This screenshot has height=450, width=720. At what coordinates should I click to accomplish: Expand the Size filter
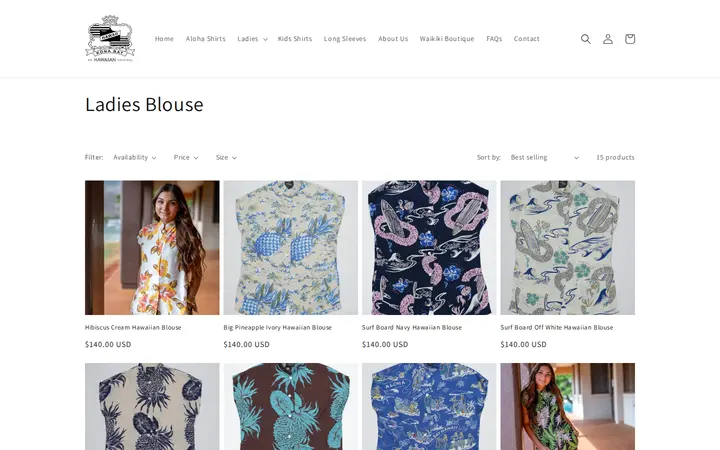226,158
